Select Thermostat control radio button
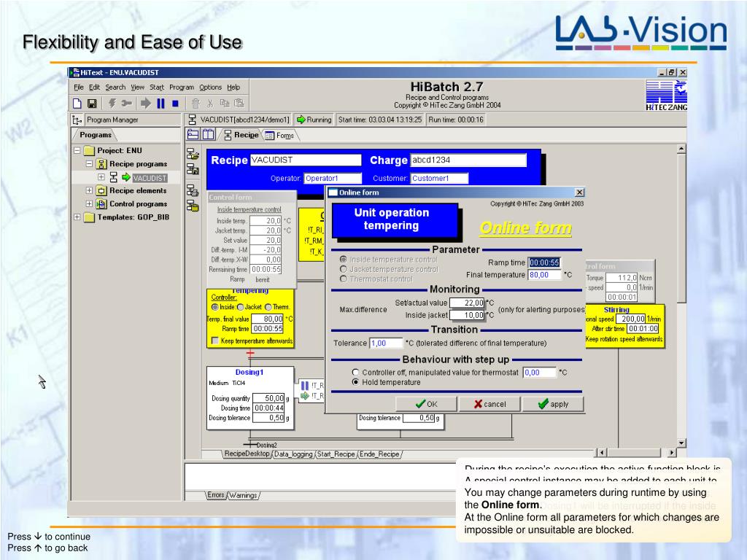 343,279
